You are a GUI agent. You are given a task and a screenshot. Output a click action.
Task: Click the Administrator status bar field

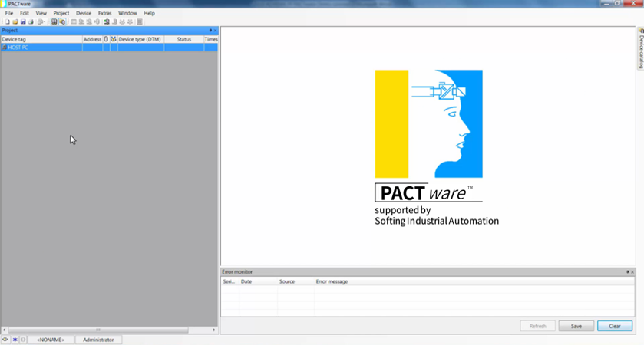pos(98,340)
